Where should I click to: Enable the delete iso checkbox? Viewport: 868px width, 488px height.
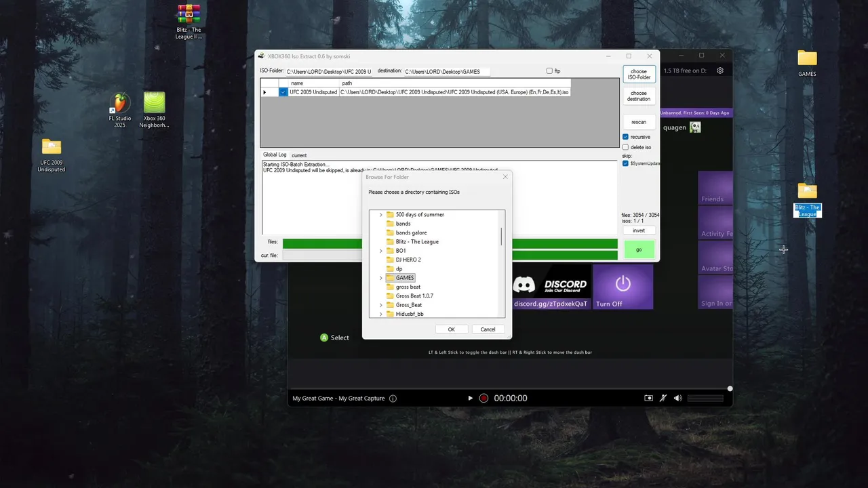pos(625,147)
